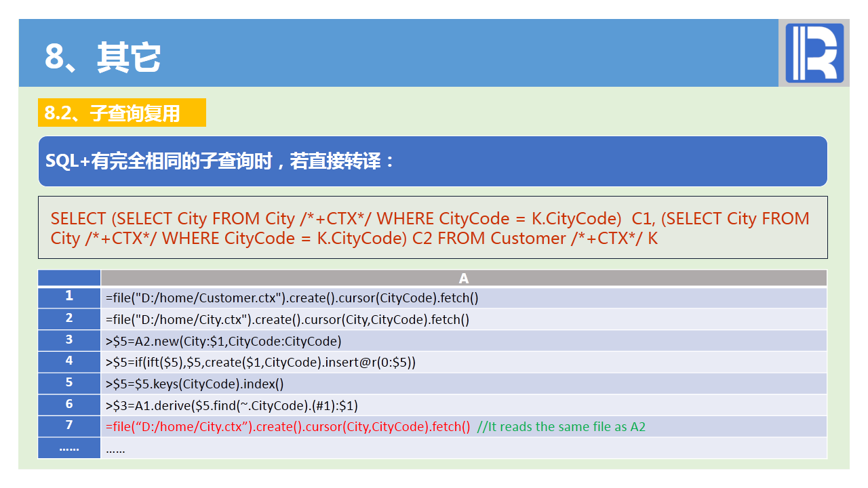Click the ">$5=A2.new(City:$1,CityCode:CityCode)" cell

point(464,340)
